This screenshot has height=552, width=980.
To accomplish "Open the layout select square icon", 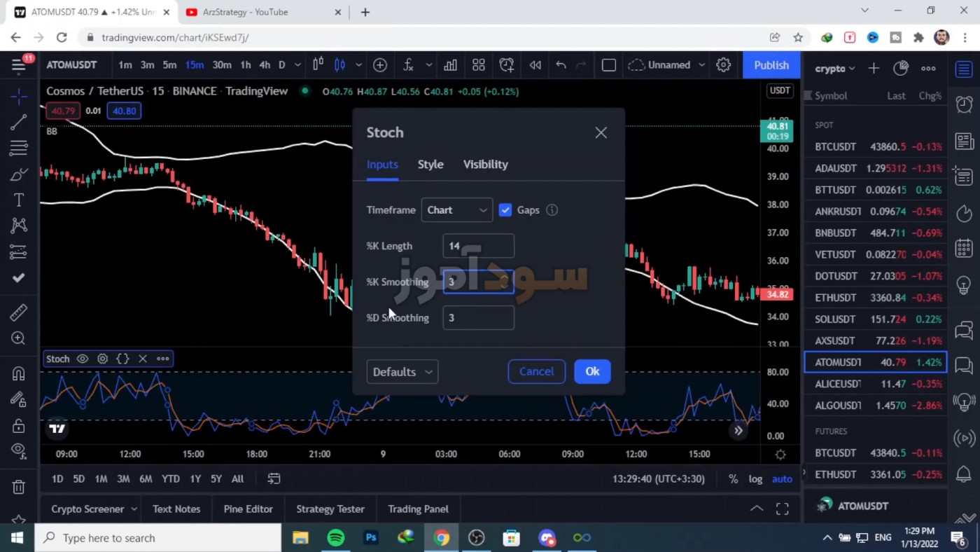I will (609, 65).
